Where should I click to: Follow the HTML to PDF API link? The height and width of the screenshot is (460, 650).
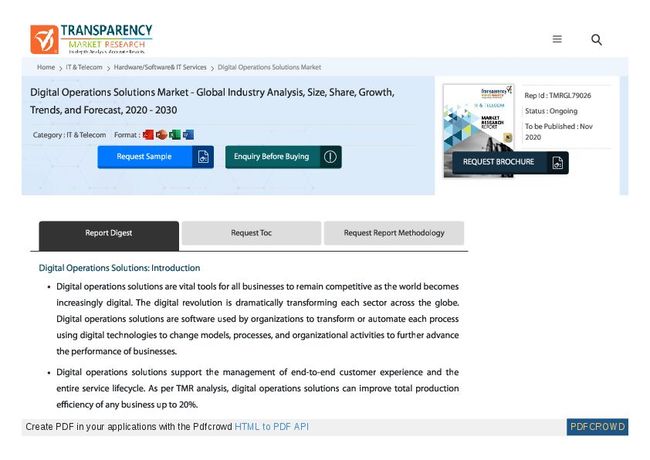[271, 427]
